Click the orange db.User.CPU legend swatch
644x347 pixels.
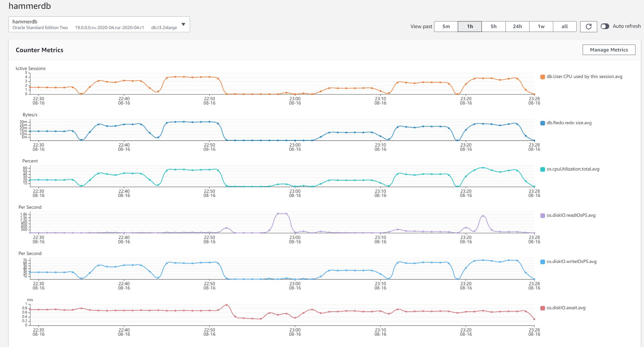[543, 77]
